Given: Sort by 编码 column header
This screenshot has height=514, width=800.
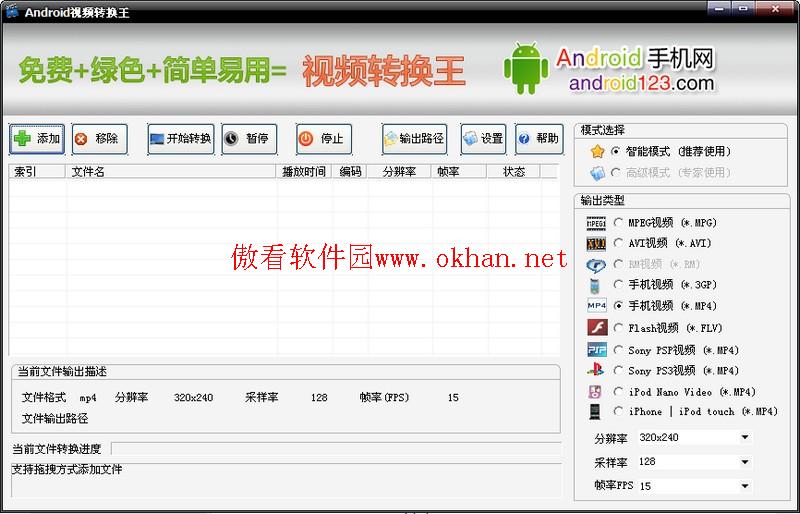Looking at the screenshot, I should [x=350, y=172].
